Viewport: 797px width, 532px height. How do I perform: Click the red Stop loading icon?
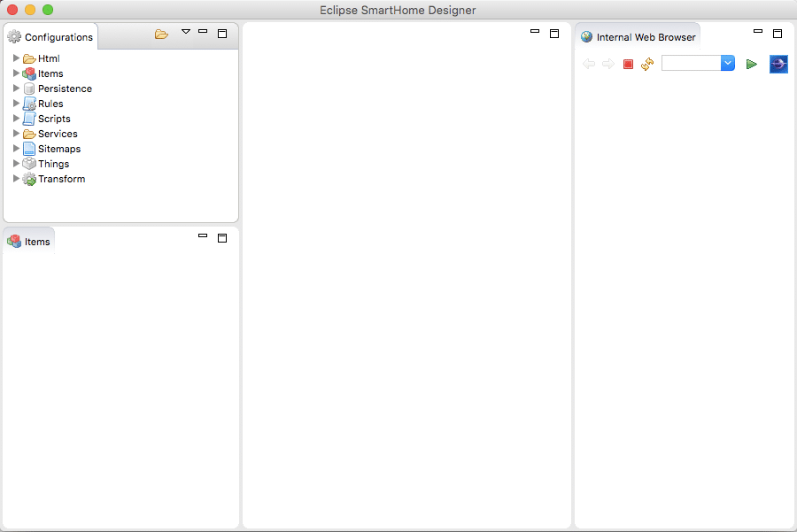[628, 64]
